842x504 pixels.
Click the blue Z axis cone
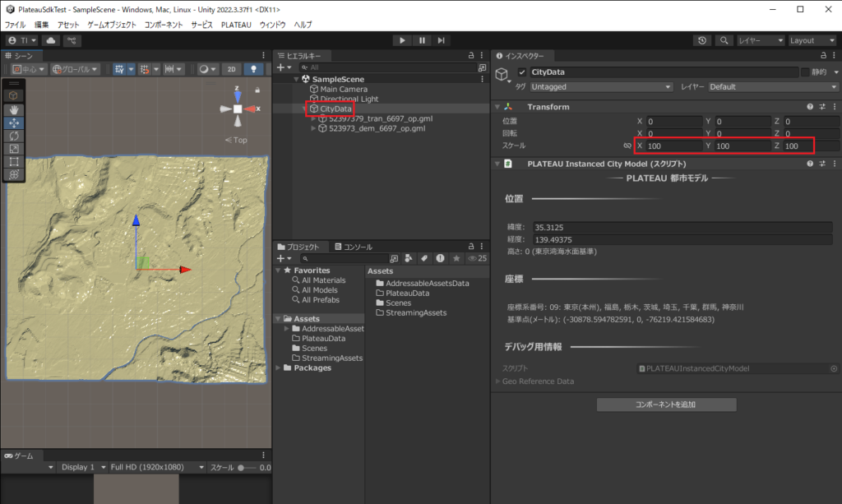pos(238,97)
